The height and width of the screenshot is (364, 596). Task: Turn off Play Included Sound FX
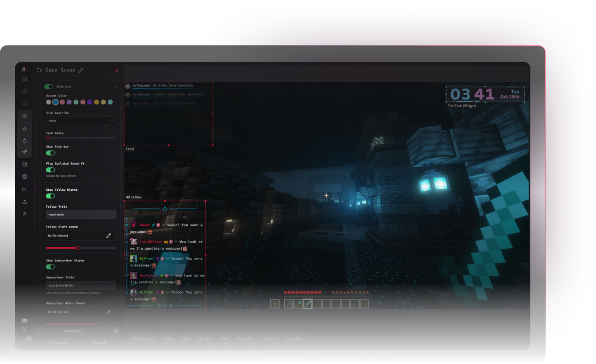coord(50,170)
